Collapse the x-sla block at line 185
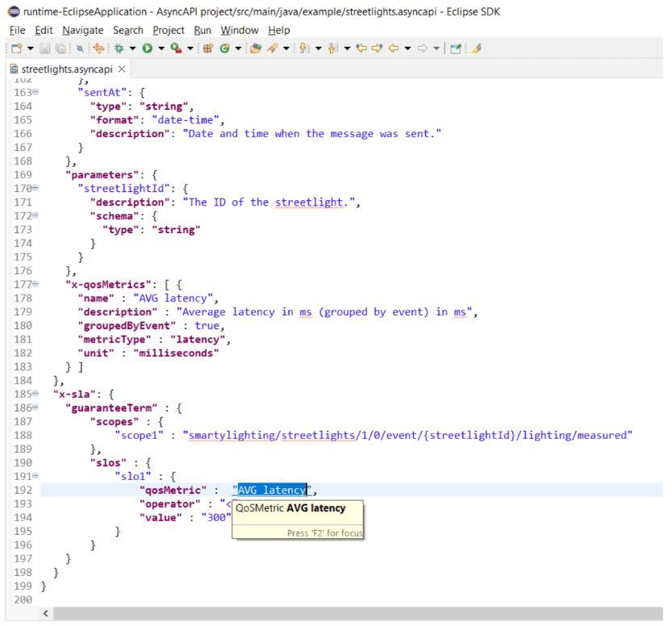Image resolution: width=672 pixels, height=626 pixels. (35, 394)
